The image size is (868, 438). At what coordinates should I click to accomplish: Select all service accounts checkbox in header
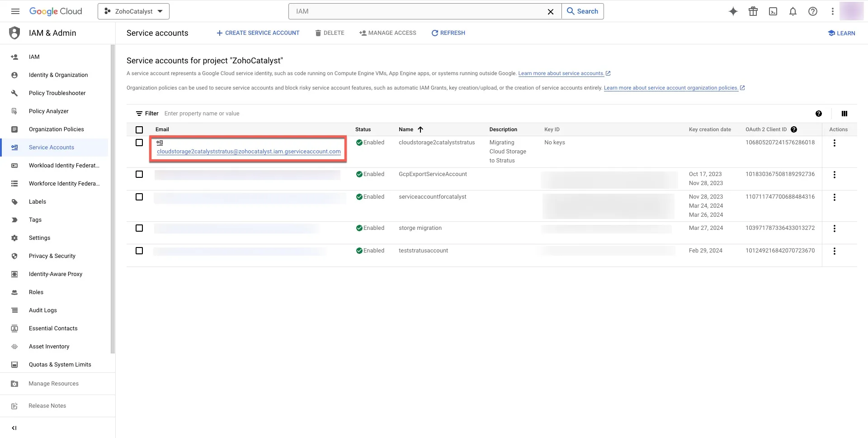(x=139, y=130)
